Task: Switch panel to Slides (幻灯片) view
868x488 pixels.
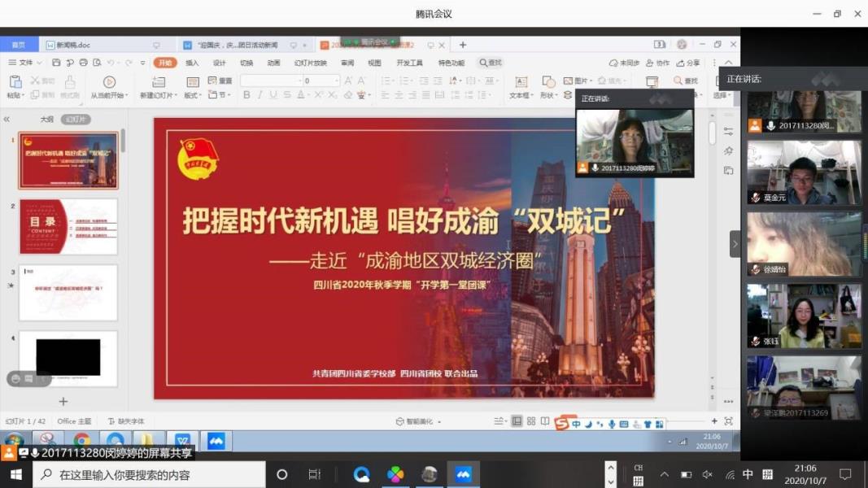Action: (76, 119)
